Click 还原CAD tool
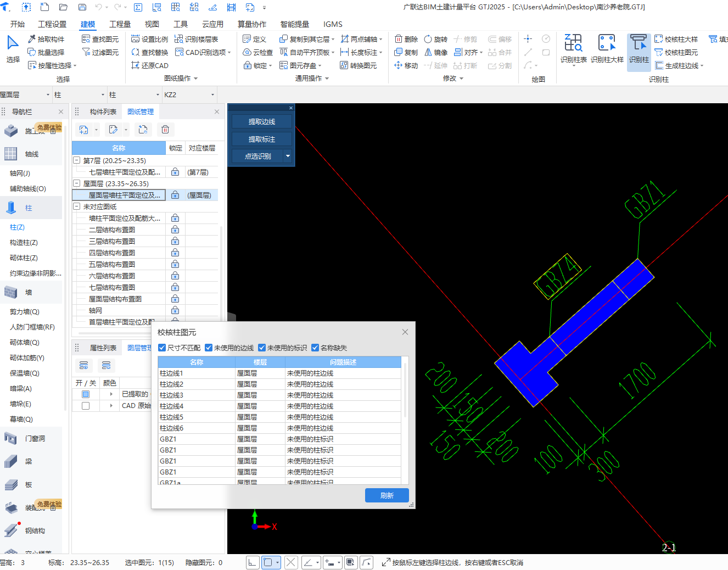This screenshot has width=728, height=570. click(149, 65)
